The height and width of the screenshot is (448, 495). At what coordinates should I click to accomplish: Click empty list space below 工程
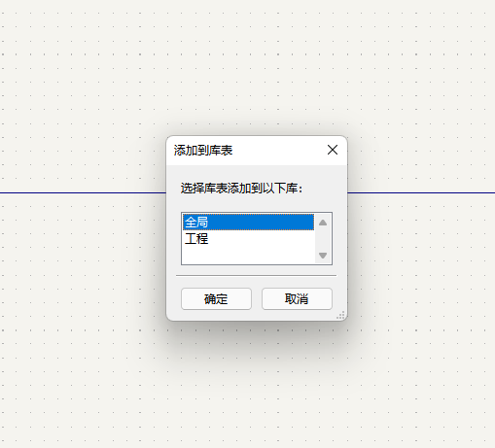(248, 256)
